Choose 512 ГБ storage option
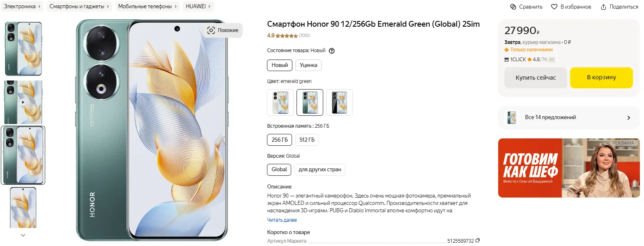Image resolution: width=644 pixels, height=246 pixels. point(307,140)
